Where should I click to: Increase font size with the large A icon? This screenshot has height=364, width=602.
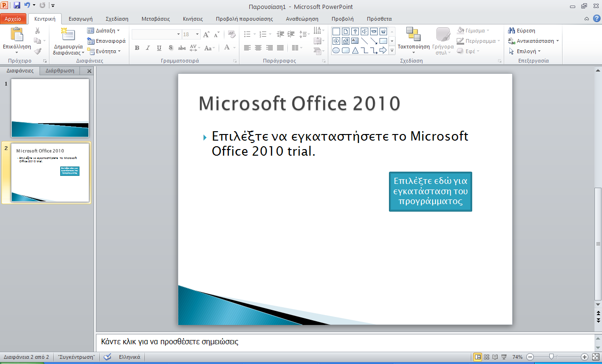pos(206,34)
